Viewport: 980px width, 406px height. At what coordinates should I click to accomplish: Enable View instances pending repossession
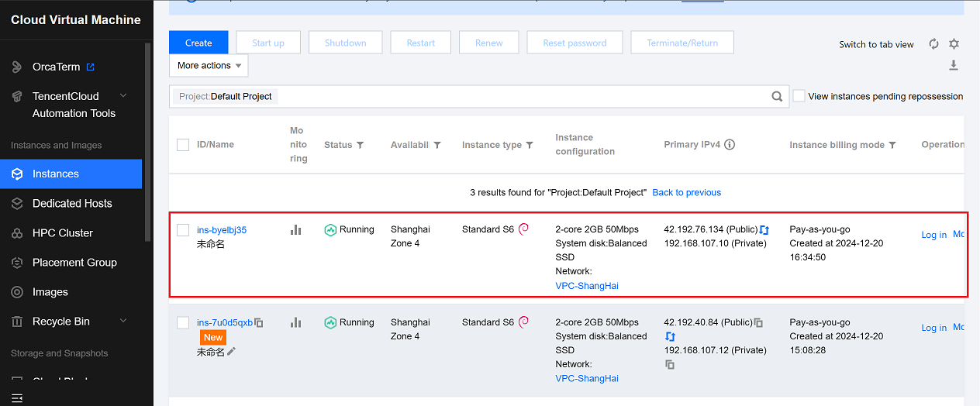tap(799, 96)
